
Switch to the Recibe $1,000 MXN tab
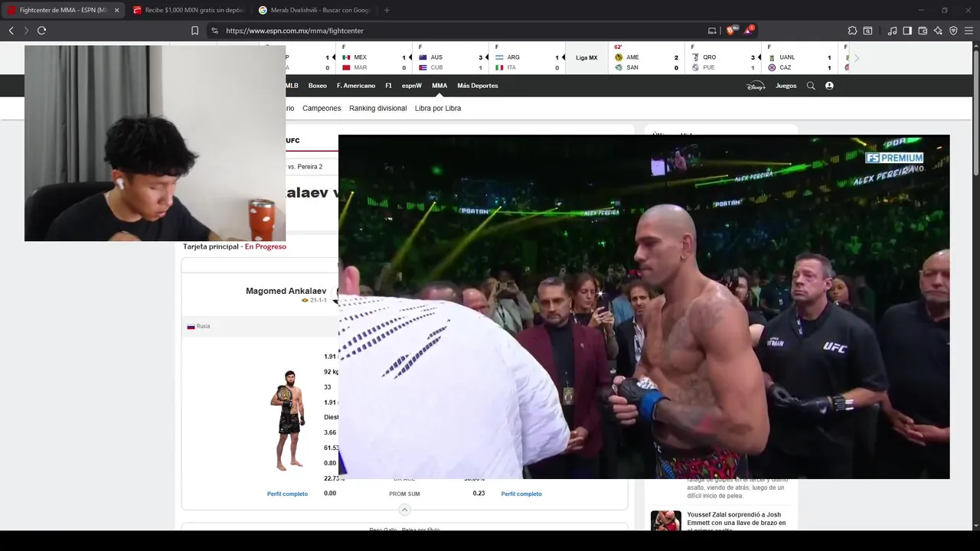pos(188,10)
